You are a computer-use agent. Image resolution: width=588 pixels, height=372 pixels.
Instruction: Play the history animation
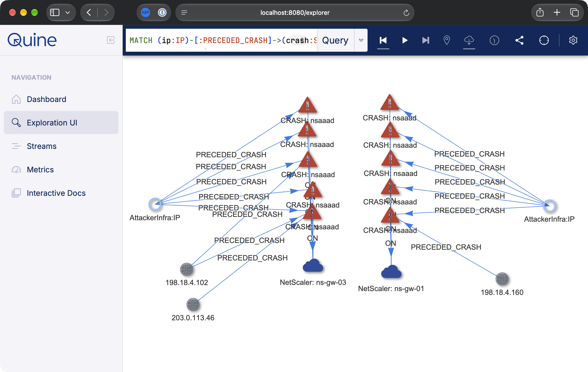pyautogui.click(x=405, y=40)
